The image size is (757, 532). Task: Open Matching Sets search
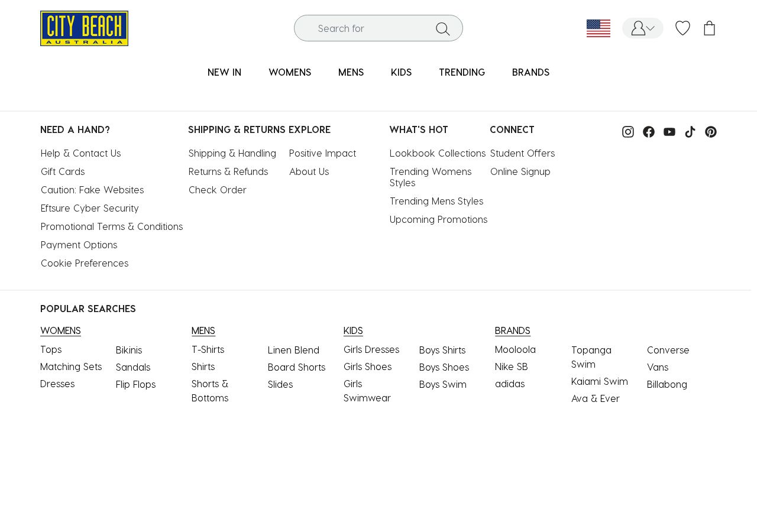point(71,366)
